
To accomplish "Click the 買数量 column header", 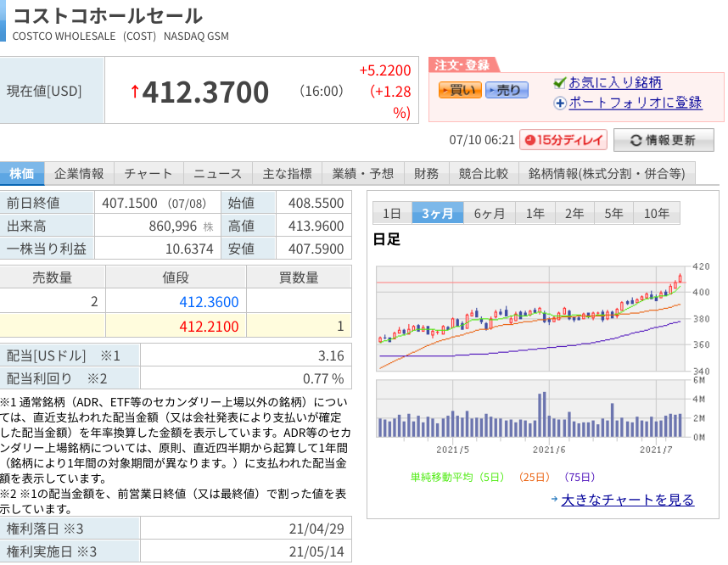I will pyautogui.click(x=299, y=277).
